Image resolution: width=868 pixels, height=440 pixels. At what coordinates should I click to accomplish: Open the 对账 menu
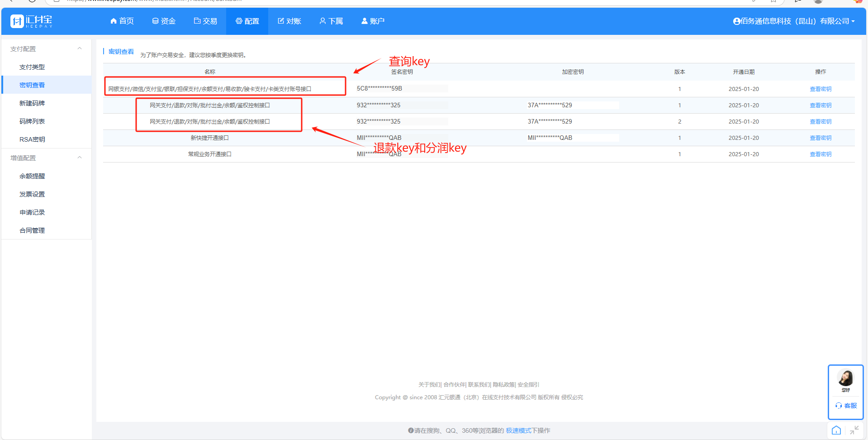pyautogui.click(x=289, y=21)
